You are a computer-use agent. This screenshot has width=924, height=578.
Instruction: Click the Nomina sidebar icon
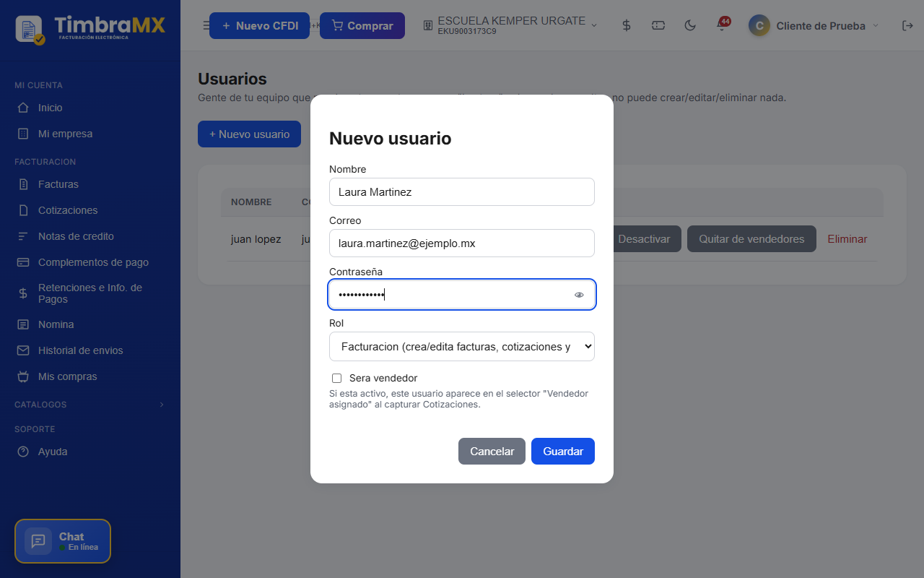[23, 324]
